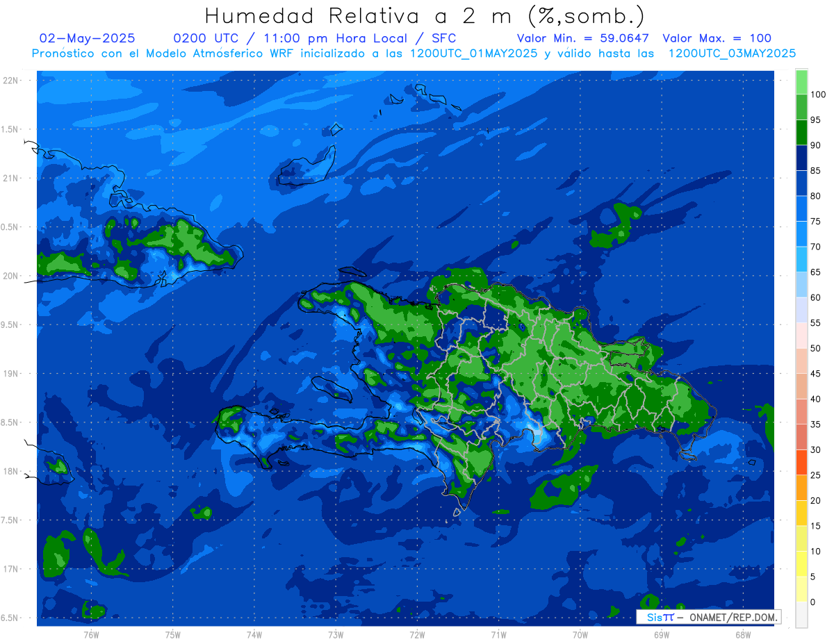This screenshot has height=644, width=834.
Task: Select the valid-until time "1200UTC_03MAY2025"
Action: pyautogui.click(x=732, y=53)
